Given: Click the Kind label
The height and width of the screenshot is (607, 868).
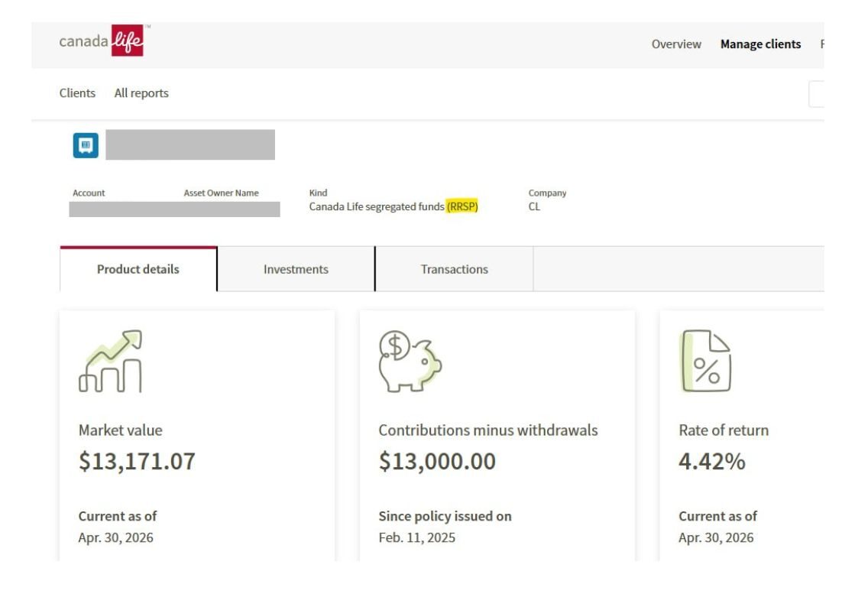Looking at the screenshot, I should pos(318,193).
